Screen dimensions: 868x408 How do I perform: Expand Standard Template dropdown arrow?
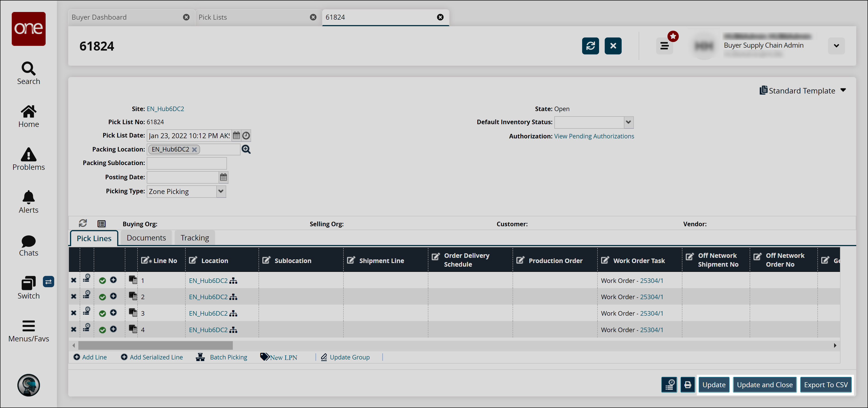click(843, 90)
